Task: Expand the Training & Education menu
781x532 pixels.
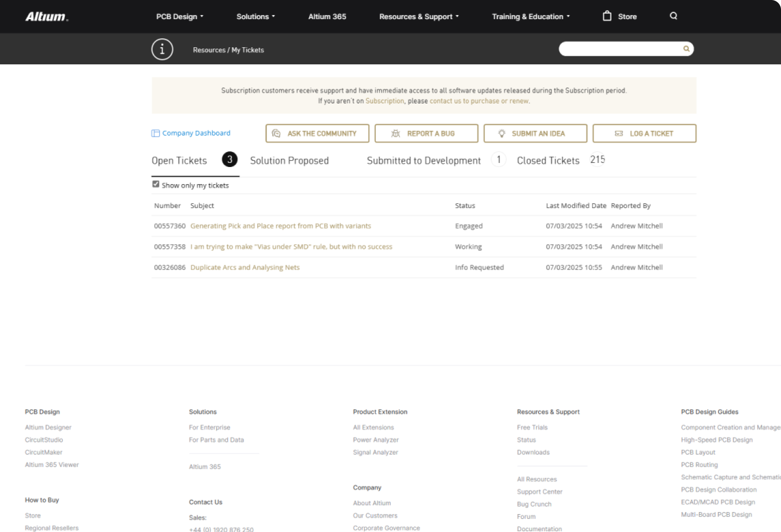Action: pyautogui.click(x=530, y=17)
